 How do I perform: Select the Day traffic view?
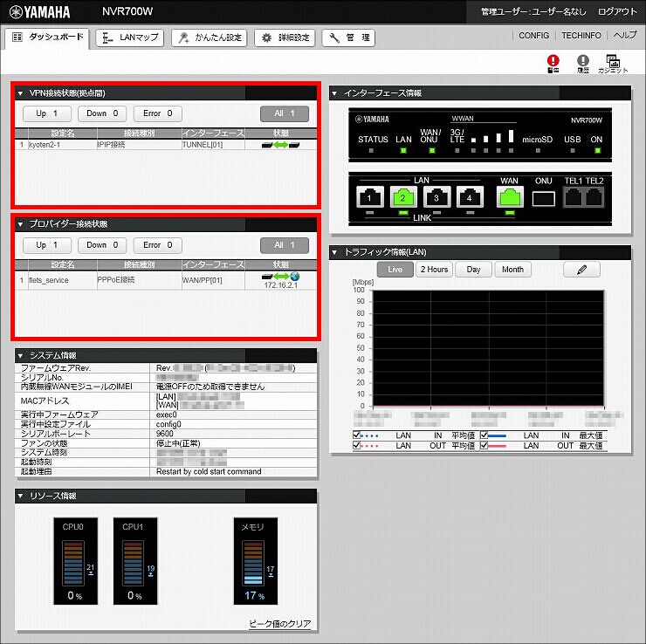[473, 270]
